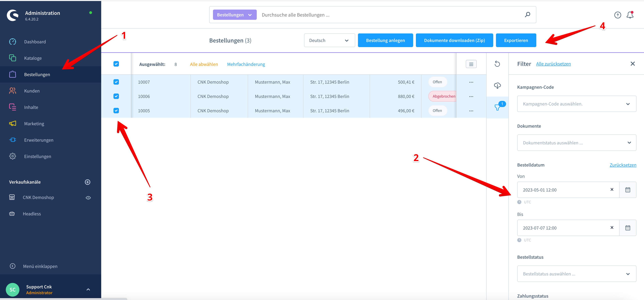Uncheck order 10006 checkbox
The height and width of the screenshot is (300, 644).
pos(116,96)
